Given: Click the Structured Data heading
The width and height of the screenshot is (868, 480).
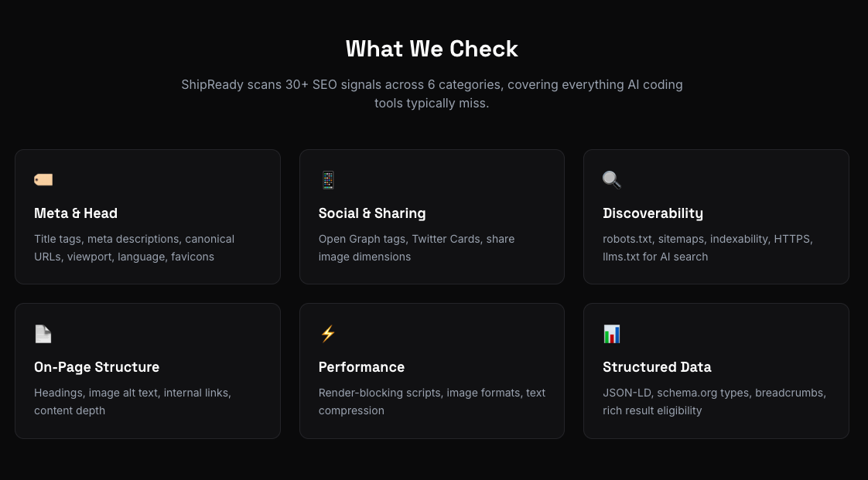Looking at the screenshot, I should [x=657, y=367].
